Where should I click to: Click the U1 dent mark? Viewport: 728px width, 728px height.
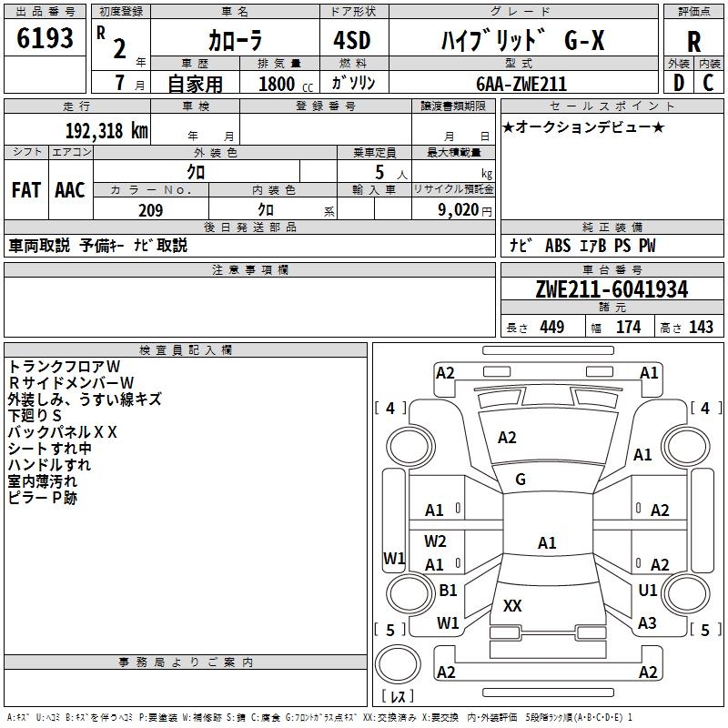pyautogui.click(x=647, y=590)
